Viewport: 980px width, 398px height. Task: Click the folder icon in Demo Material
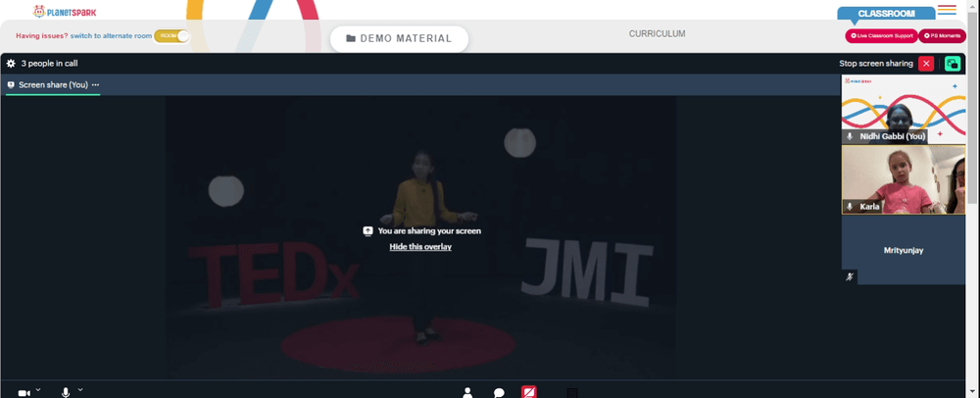[351, 39]
